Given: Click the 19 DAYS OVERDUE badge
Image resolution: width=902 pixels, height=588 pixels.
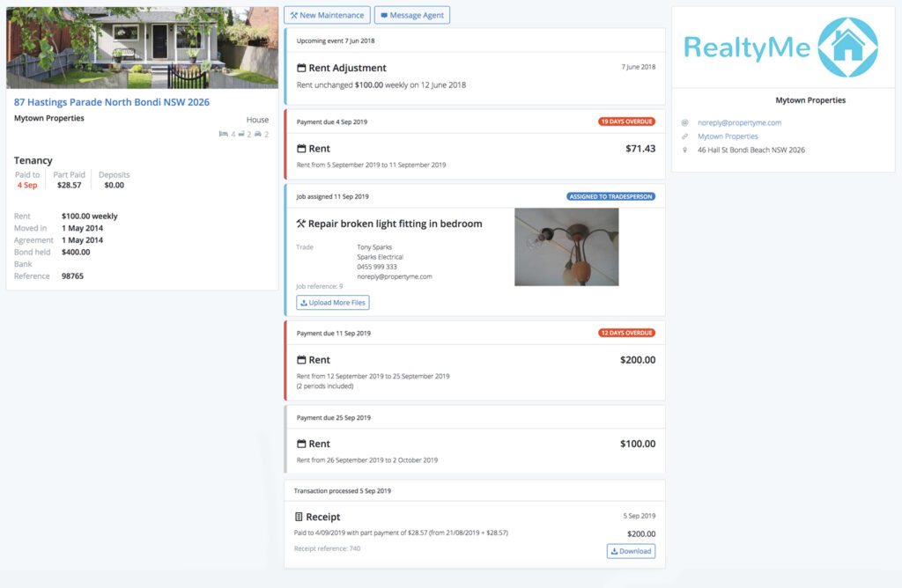Looking at the screenshot, I should [626, 122].
